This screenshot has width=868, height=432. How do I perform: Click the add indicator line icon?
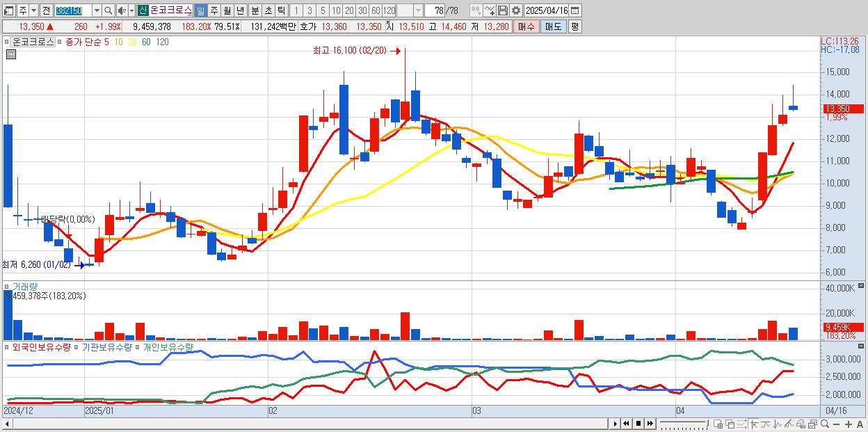click(x=490, y=10)
